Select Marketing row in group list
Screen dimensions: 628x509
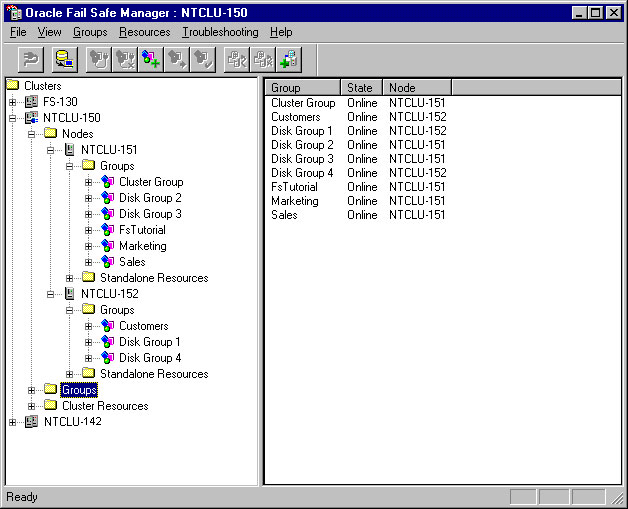coord(295,201)
